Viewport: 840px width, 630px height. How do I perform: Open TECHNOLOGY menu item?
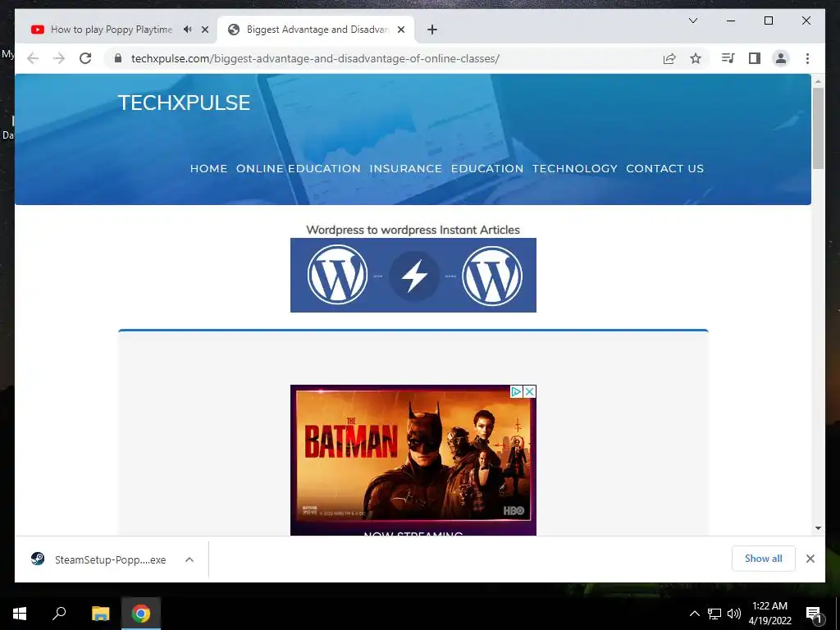575,168
